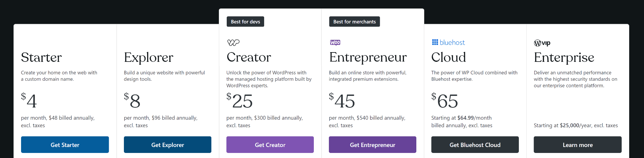The height and width of the screenshot is (158, 644).
Task: Select the Starter plan heading
Action: pyautogui.click(x=42, y=57)
